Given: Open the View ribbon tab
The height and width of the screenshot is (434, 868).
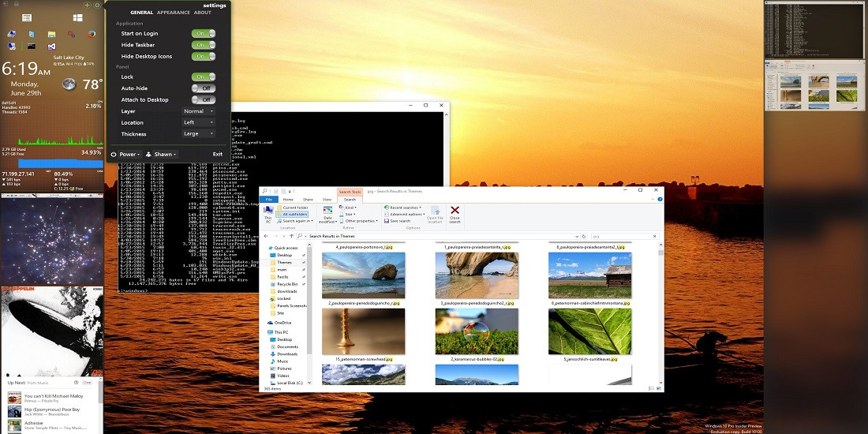Looking at the screenshot, I should 327,200.
